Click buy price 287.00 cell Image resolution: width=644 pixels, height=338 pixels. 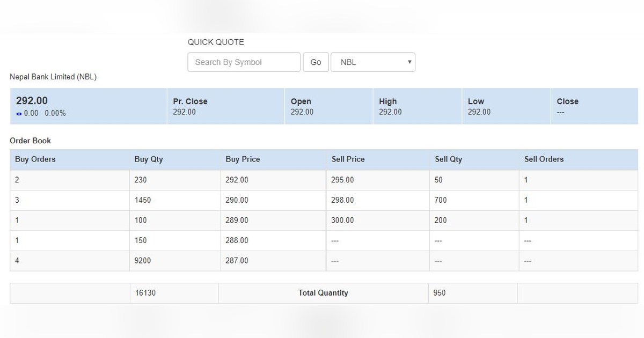[273, 261]
